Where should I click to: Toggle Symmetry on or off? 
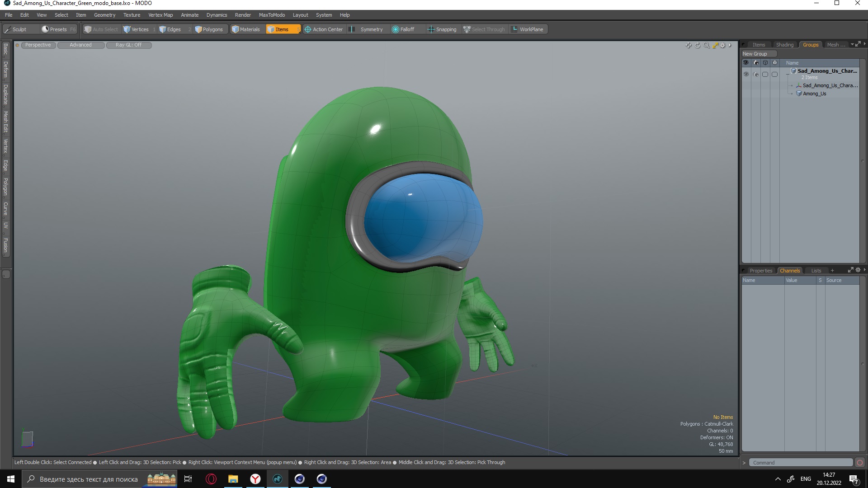click(367, 29)
